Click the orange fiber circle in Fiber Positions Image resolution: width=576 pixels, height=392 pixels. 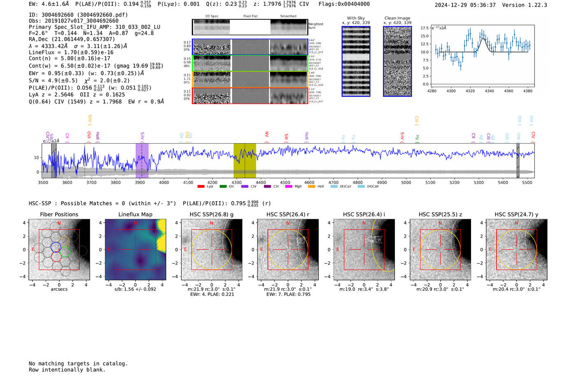[65, 241]
